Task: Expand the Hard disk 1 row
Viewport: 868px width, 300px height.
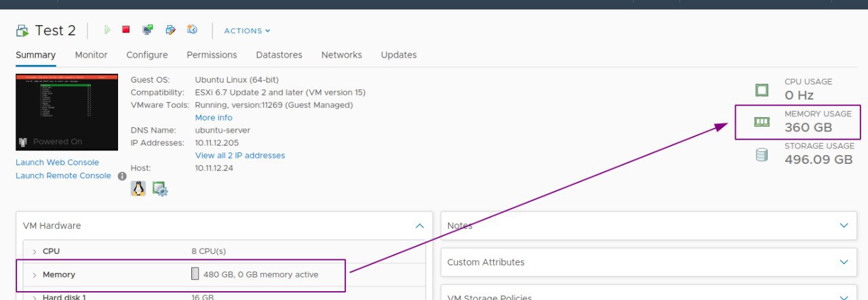Action: click(35, 297)
